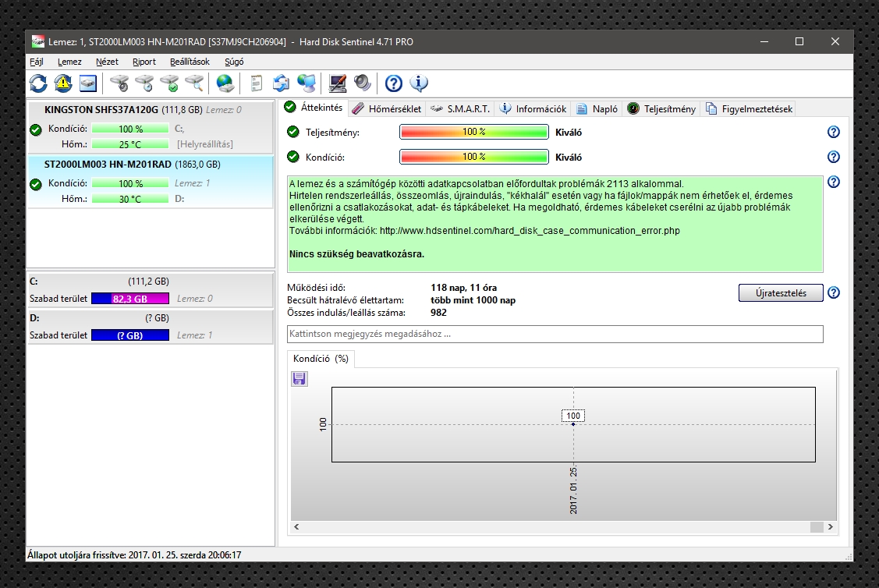Click the [Helyreállítás] label under Kingston disk
The height and width of the screenshot is (588, 879).
(204, 144)
